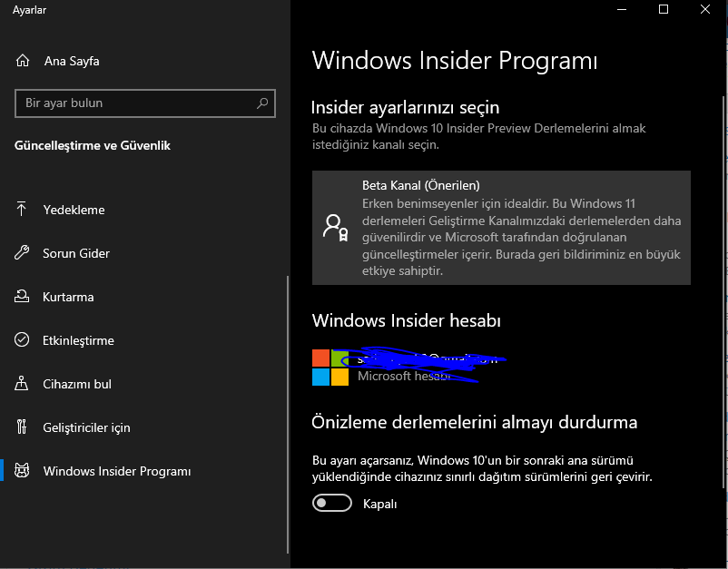Screen dimensions: 728x569
Task: Click Insider ayarlarınızı seçin heading
Action: point(406,108)
